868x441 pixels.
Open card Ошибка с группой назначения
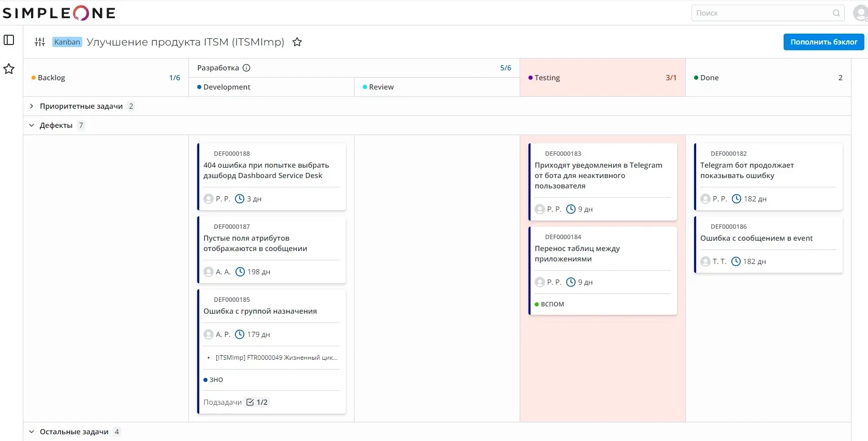272,351
